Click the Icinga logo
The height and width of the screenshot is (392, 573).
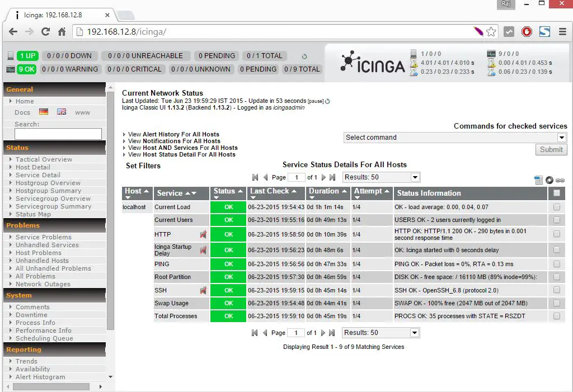point(372,63)
